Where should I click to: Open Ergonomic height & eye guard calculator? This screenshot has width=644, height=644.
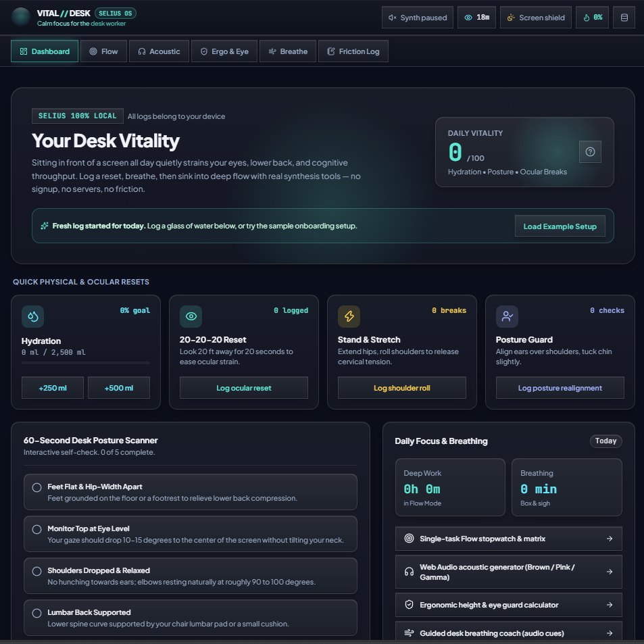[x=508, y=605]
